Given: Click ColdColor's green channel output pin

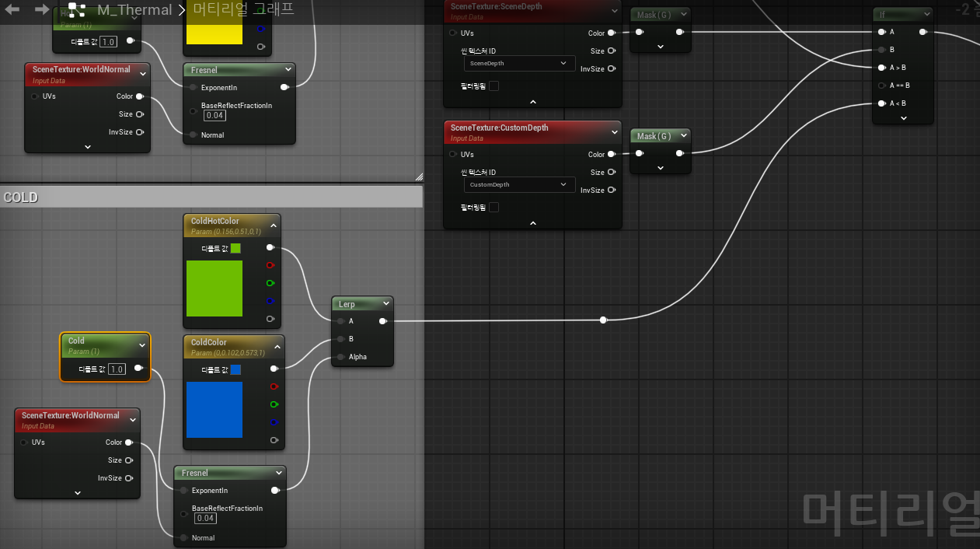Looking at the screenshot, I should 274,404.
